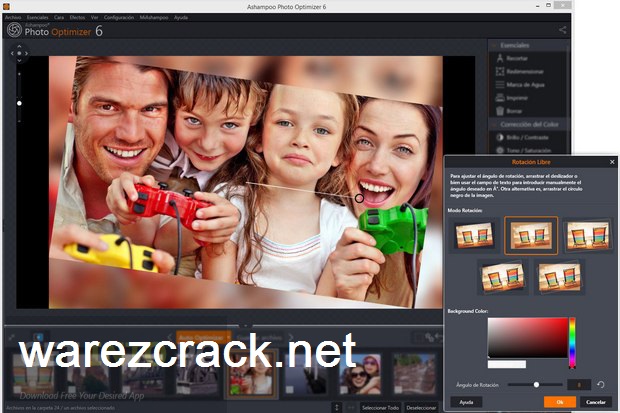Viewport: 620px width, 413px height.
Task: Select the rocky wall thumbnail
Action: pos(414,373)
